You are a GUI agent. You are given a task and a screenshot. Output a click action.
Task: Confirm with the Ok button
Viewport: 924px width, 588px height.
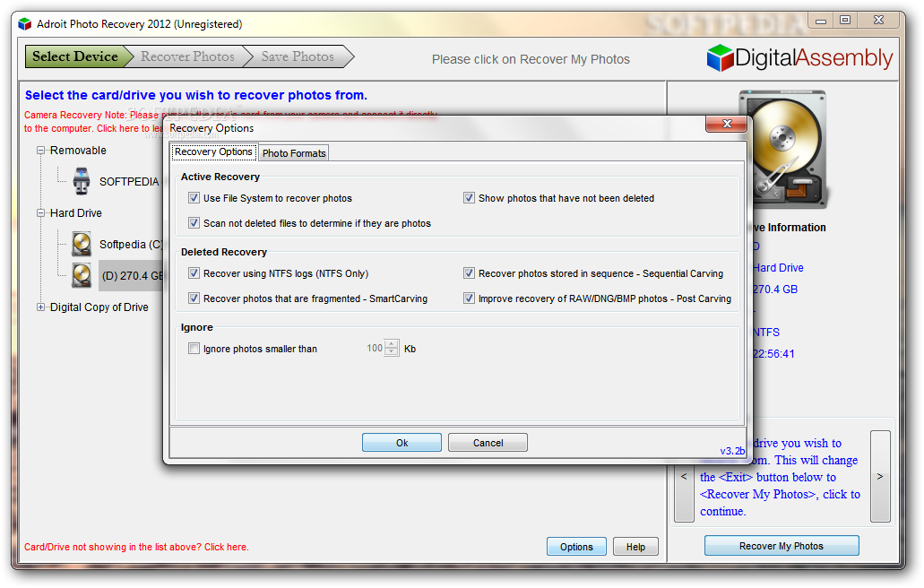pyautogui.click(x=402, y=443)
